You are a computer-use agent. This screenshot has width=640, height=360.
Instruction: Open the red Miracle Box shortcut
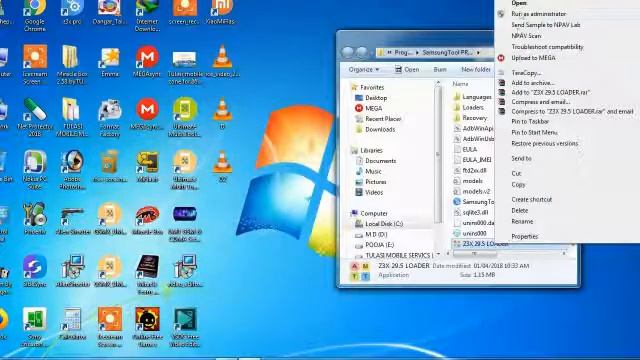[147, 220]
